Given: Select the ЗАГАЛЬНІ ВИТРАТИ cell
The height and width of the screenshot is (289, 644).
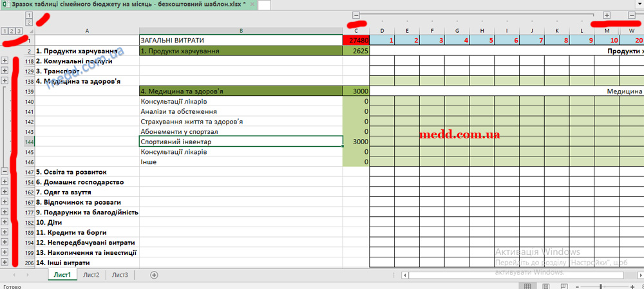Looking at the screenshot, I should click(x=241, y=41).
